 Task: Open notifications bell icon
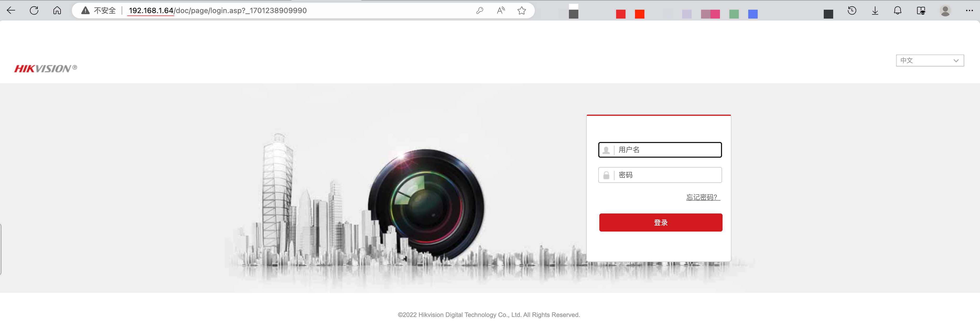898,11
